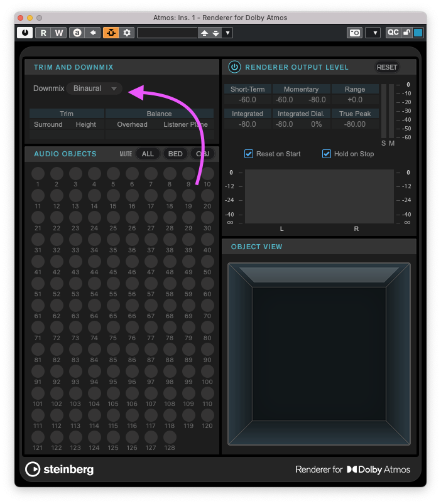Open the dropdown next to snapshot icon

(373, 33)
